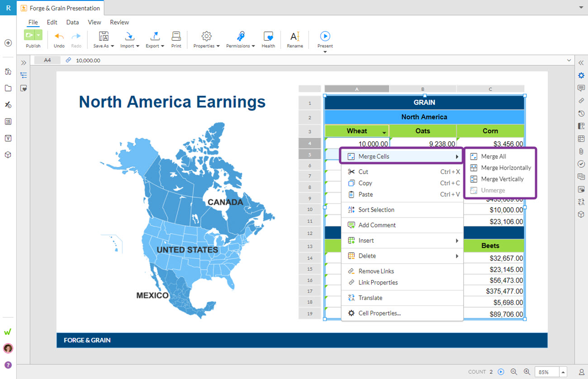Choose Merge Horizontally from submenu
Viewport: 588px width, 379px height.
506,168
